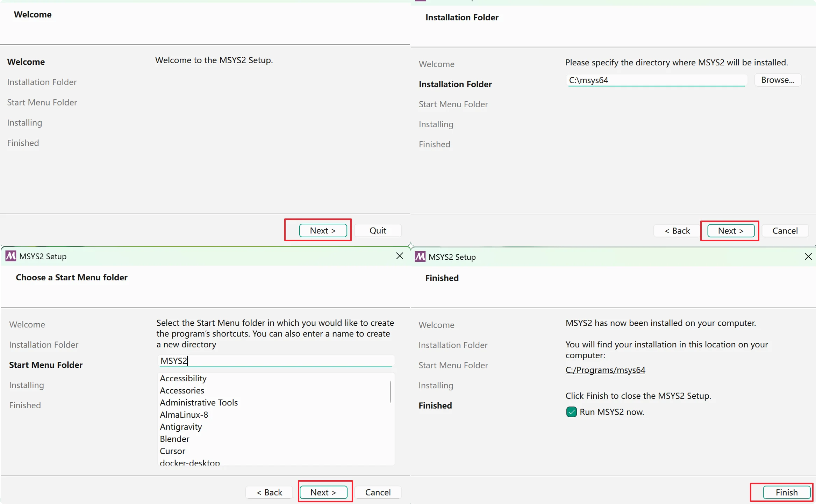Viewport: 816px width, 504px height.
Task: Click Installing step in Welcome page sidebar
Action: point(24,123)
